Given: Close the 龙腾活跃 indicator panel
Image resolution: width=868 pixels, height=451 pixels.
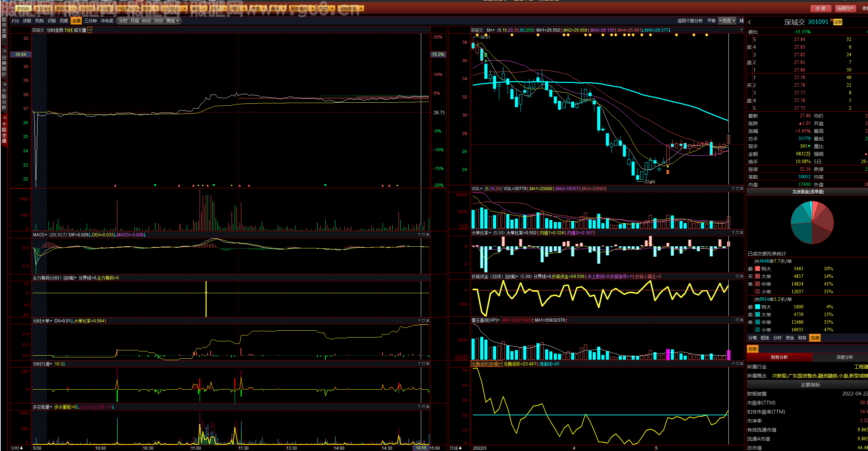Looking at the screenshot, I should pyautogui.click(x=742, y=364).
